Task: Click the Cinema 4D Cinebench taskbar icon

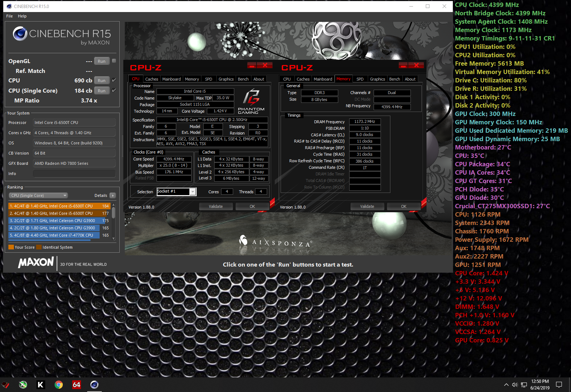Action: pos(94,385)
